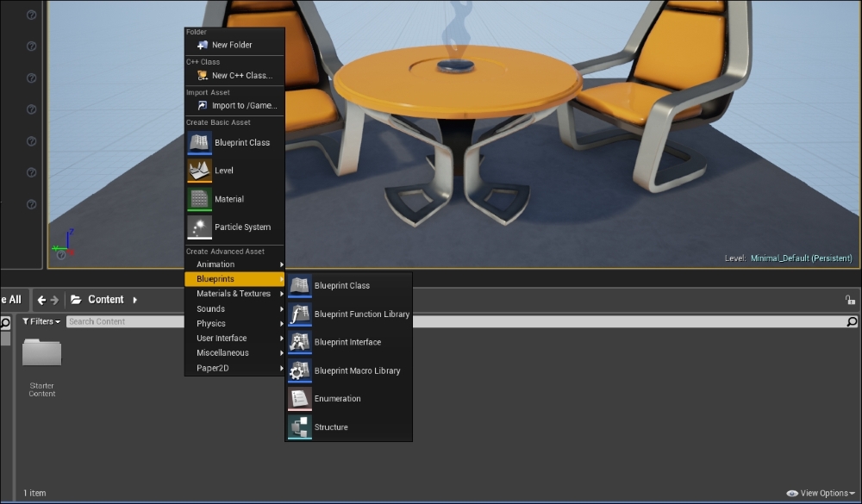
Task: Click New C++ Class menu entry
Action: (x=240, y=76)
